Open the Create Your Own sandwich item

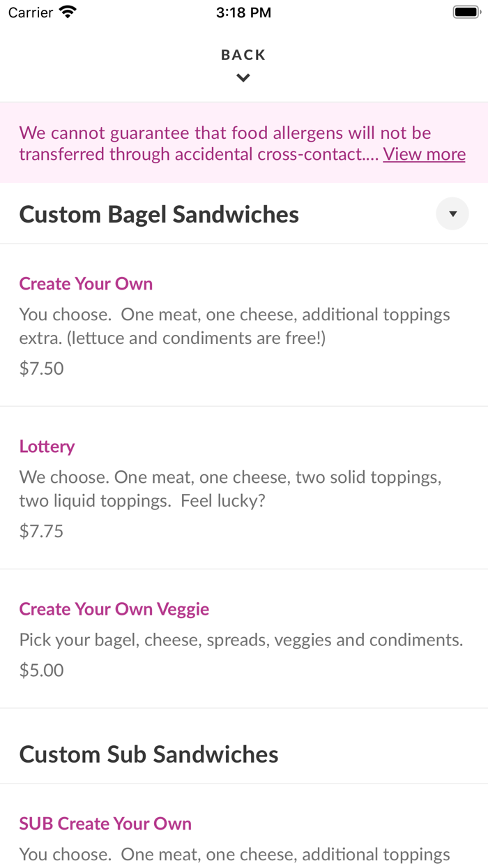point(86,283)
